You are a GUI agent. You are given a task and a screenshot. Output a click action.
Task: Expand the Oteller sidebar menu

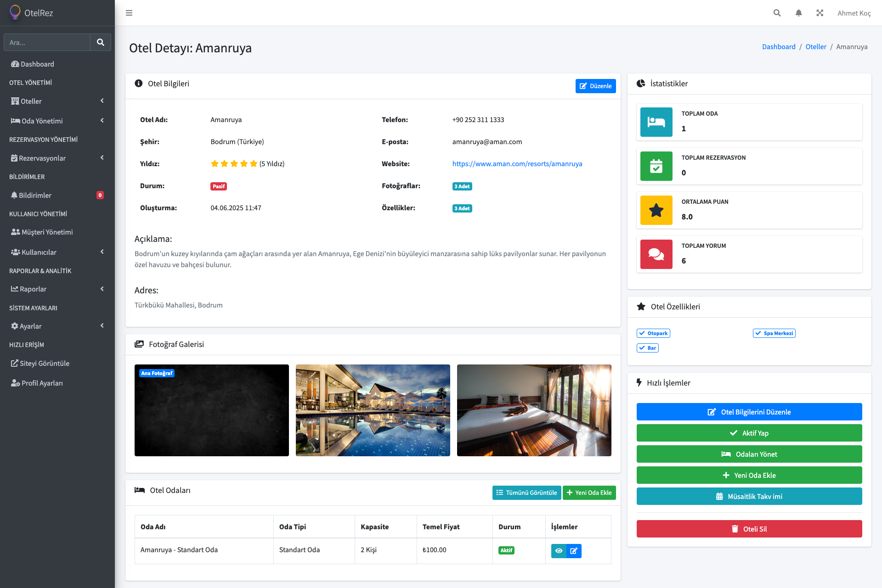pos(57,101)
